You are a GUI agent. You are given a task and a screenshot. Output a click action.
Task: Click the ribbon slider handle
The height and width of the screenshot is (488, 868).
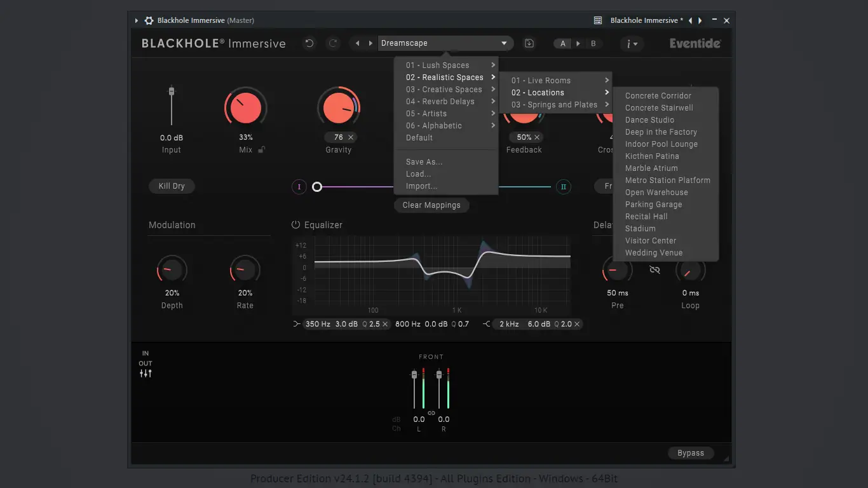tap(317, 187)
